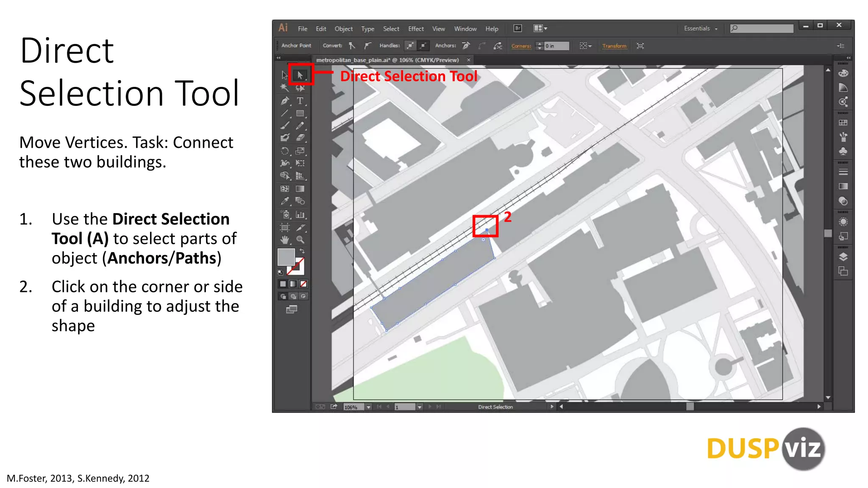This screenshot has height=488, width=868.
Task: Pick the Mesh tool
Action: point(285,189)
